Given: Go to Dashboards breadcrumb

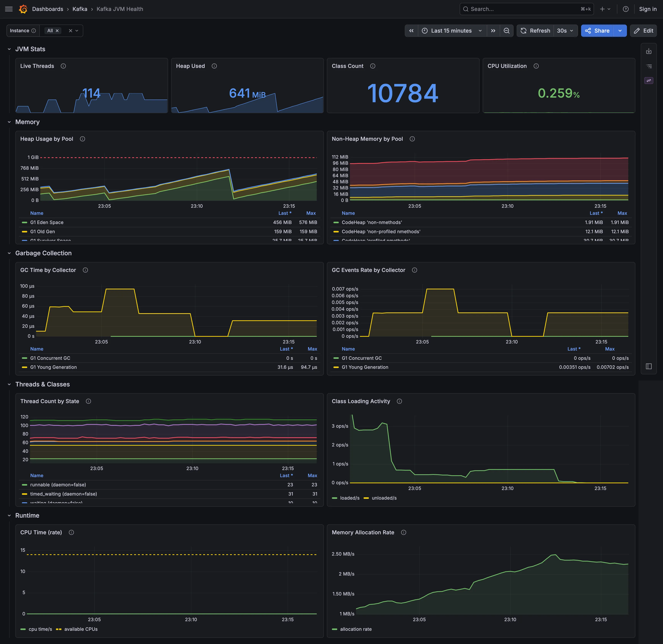Looking at the screenshot, I should [48, 9].
